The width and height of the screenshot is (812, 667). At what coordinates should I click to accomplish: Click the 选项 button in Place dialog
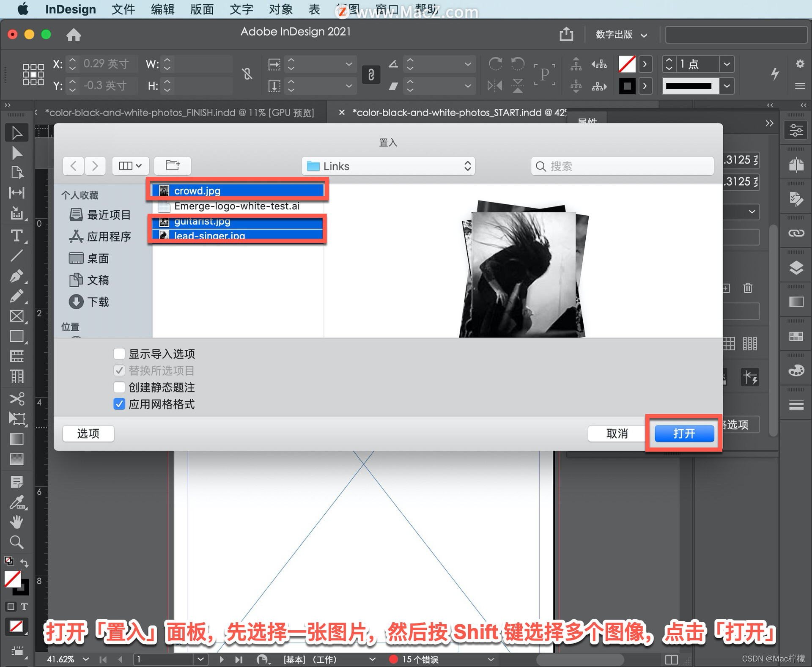(x=88, y=433)
